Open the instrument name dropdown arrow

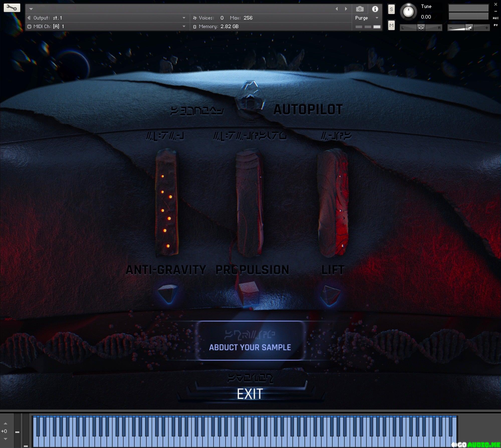pos(31,9)
